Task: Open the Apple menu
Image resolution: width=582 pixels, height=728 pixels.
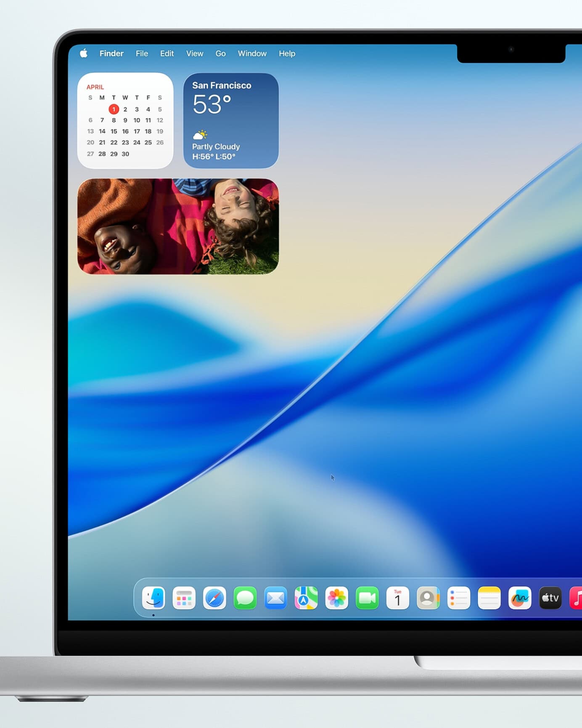Action: [x=84, y=53]
